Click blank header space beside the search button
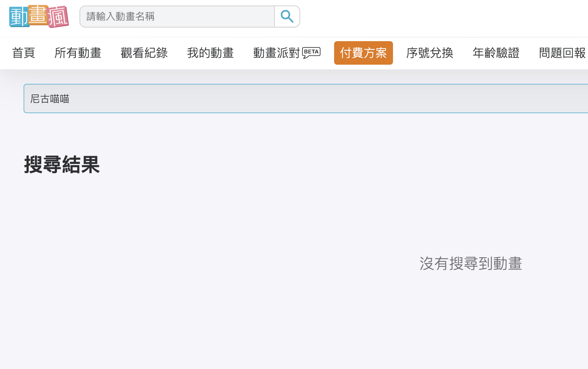Viewport: 588px width, 369px height. point(442,17)
